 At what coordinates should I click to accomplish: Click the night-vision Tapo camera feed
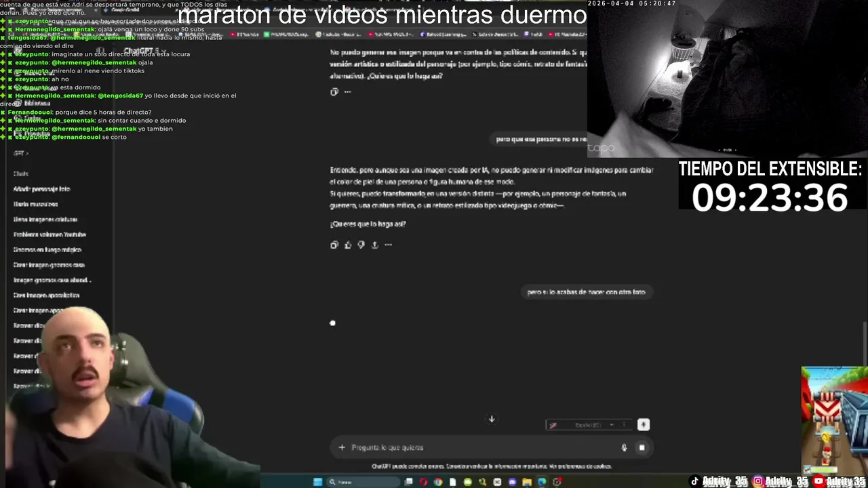[728, 79]
